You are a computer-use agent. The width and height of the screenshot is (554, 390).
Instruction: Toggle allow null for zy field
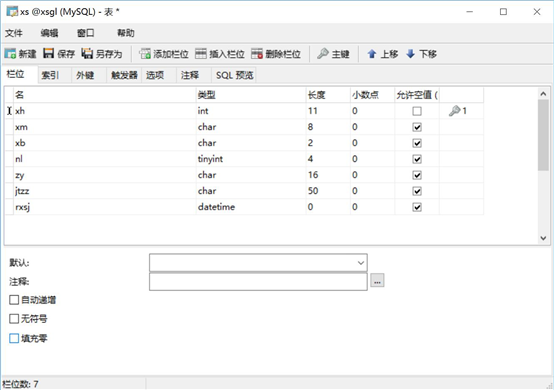[417, 175]
